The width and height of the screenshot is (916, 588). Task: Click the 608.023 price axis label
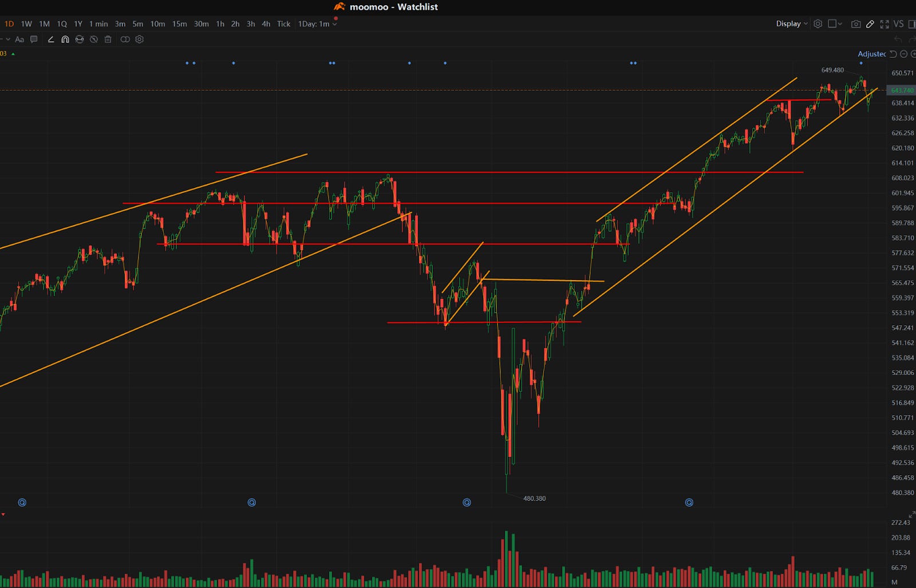[x=903, y=178]
